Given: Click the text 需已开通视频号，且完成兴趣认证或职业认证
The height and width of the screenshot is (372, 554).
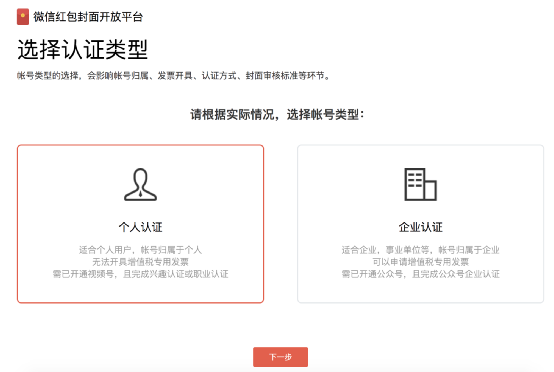Looking at the screenshot, I should coord(140,274).
